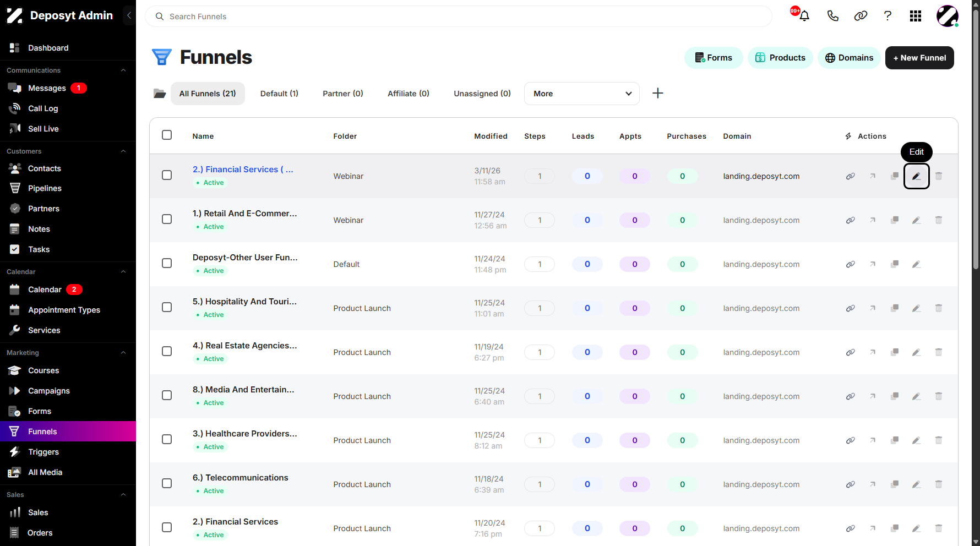Collapse the Marketing sidebar section
This screenshot has width=980, height=546.
123,353
